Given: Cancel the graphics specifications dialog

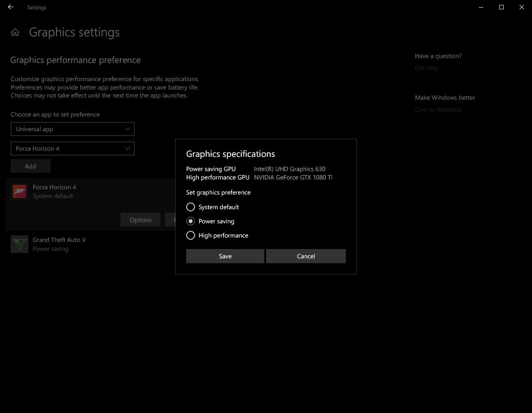Looking at the screenshot, I should (x=305, y=256).
